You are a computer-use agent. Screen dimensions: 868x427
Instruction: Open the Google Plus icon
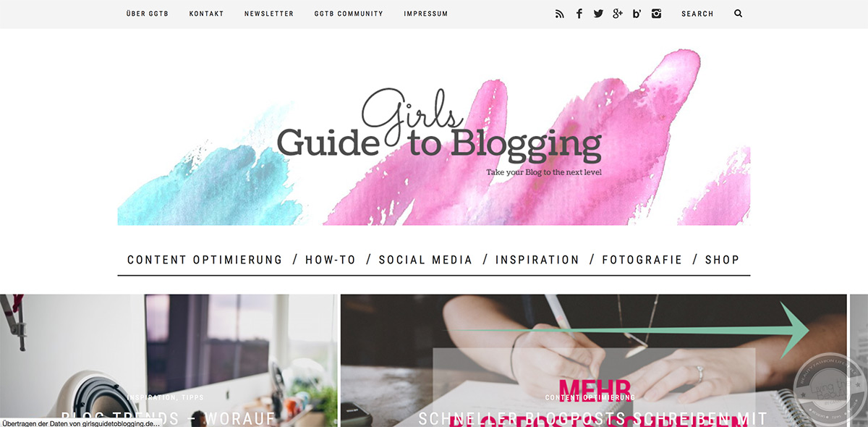618,14
